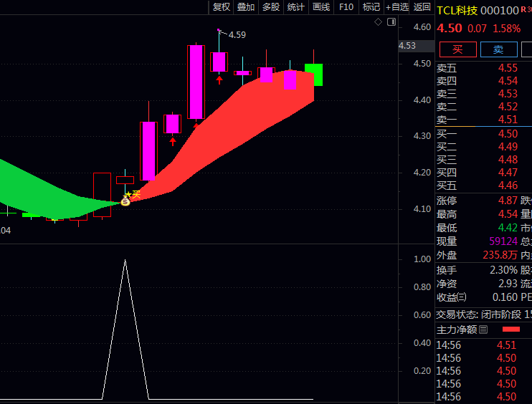Click the last green candlestick

pyautogui.click(x=314, y=74)
